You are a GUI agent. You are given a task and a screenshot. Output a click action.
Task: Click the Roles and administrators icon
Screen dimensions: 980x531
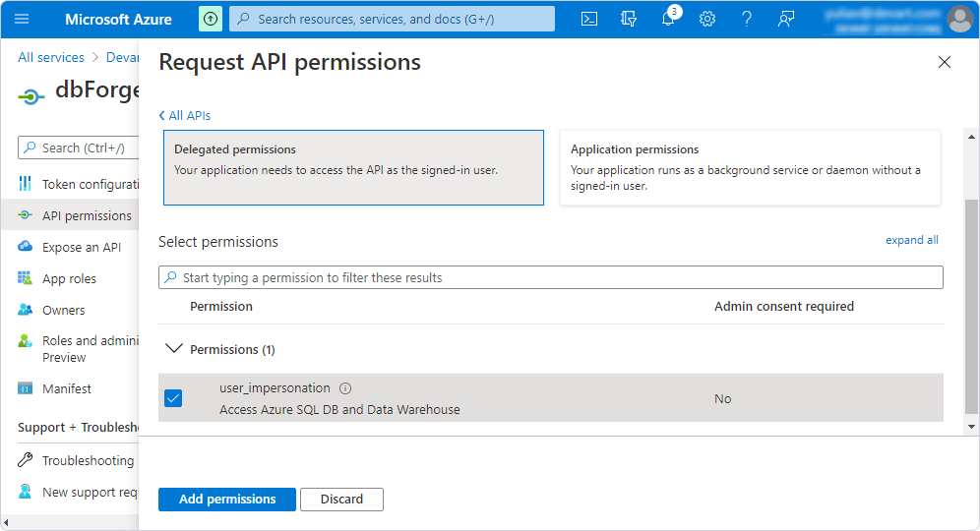click(25, 341)
